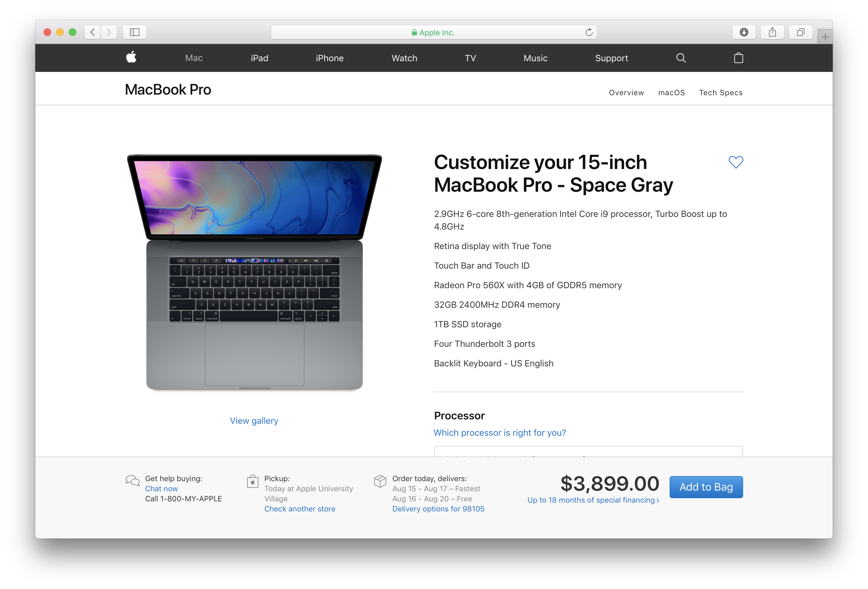The width and height of the screenshot is (868, 589).
Task: Click the MacBook Pro product image
Action: pyautogui.click(x=254, y=272)
